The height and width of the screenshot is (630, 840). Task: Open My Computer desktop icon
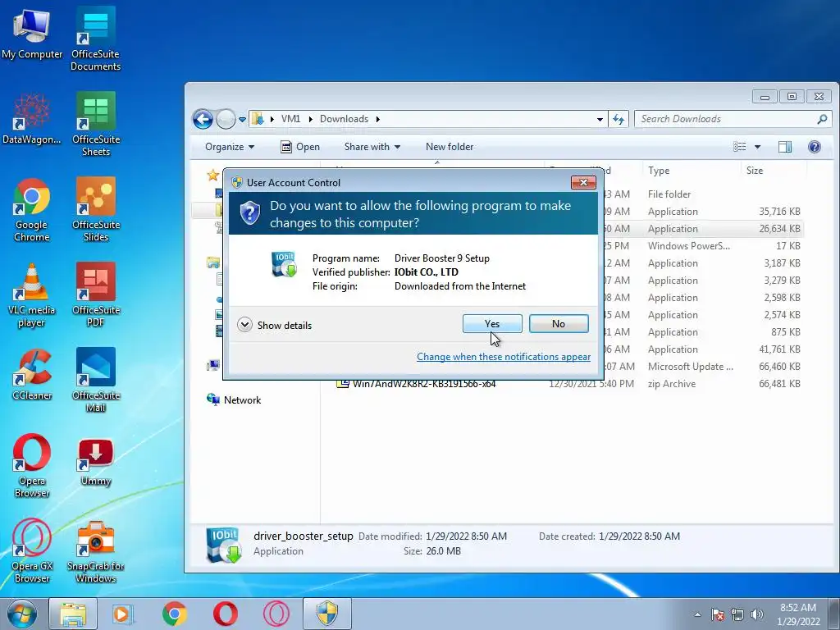[x=32, y=33]
